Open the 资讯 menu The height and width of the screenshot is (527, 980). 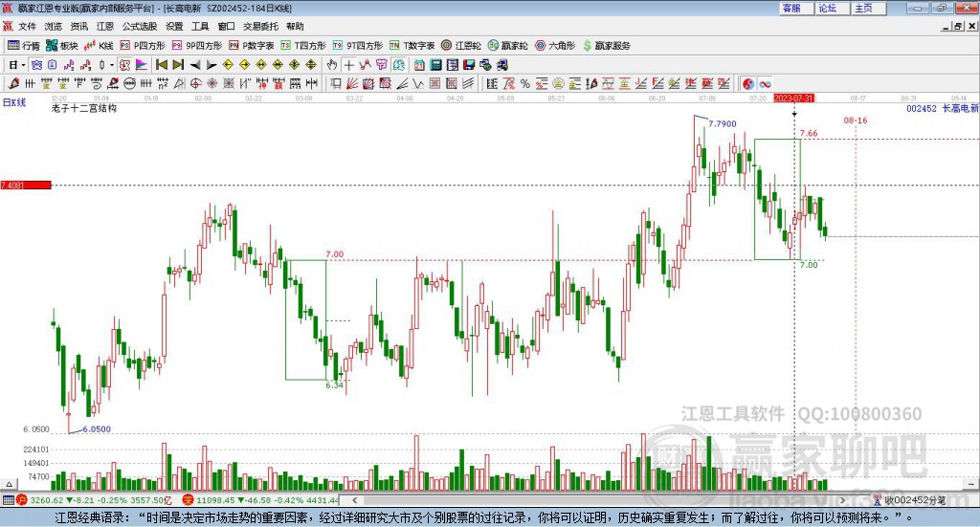(x=79, y=26)
